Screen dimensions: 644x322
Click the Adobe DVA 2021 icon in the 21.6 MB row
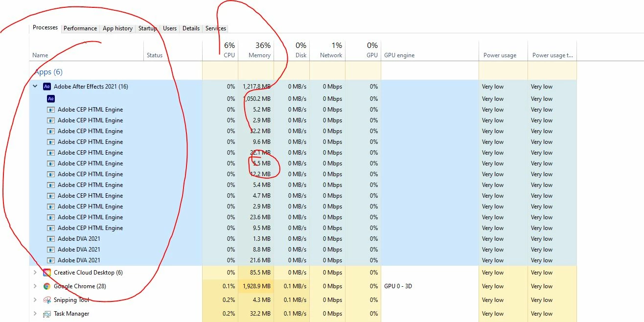tap(51, 260)
